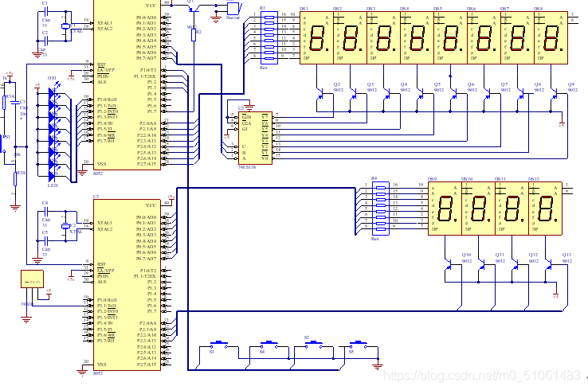Select the crystal XTAL beside capacitor C1
This screenshot has width=588, height=390.
coord(66,26)
